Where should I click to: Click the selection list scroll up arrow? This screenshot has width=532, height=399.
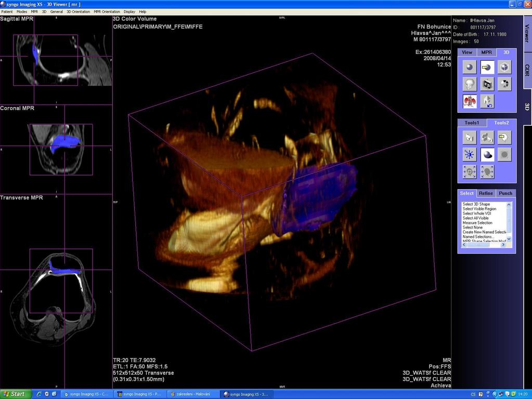(509, 204)
